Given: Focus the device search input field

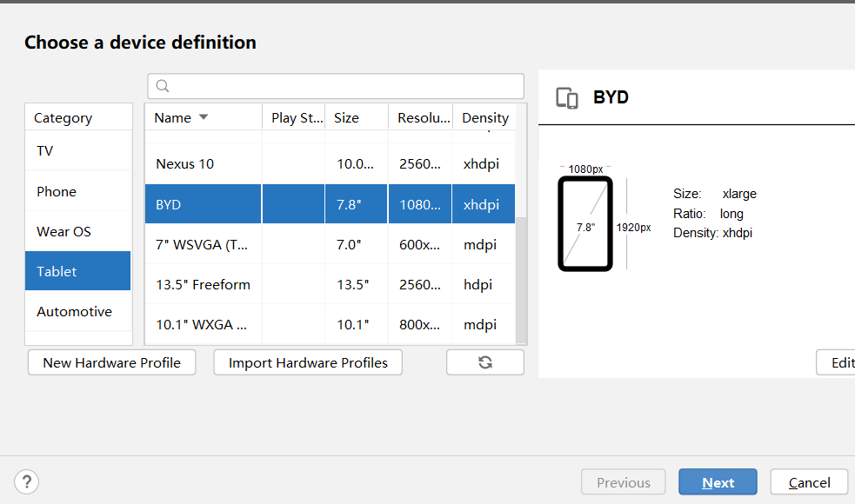Looking at the screenshot, I should coord(336,86).
